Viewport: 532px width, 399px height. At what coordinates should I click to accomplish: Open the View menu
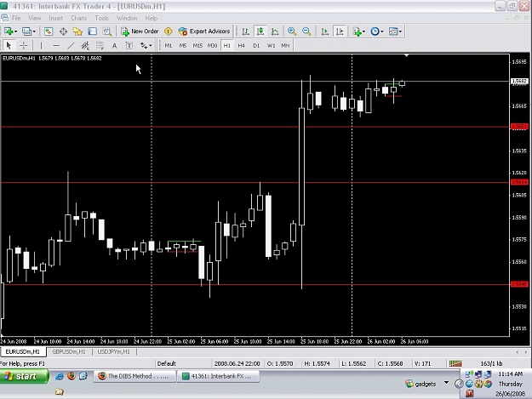[35, 18]
